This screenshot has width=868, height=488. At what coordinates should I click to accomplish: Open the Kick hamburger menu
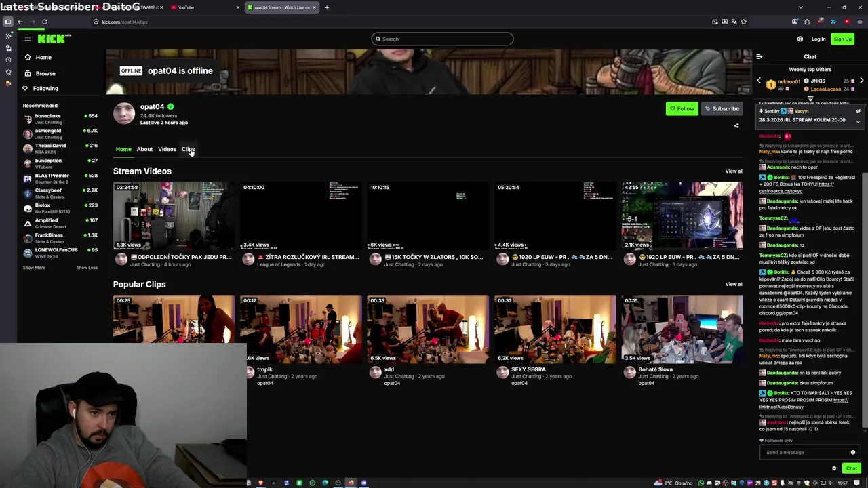[x=28, y=39]
